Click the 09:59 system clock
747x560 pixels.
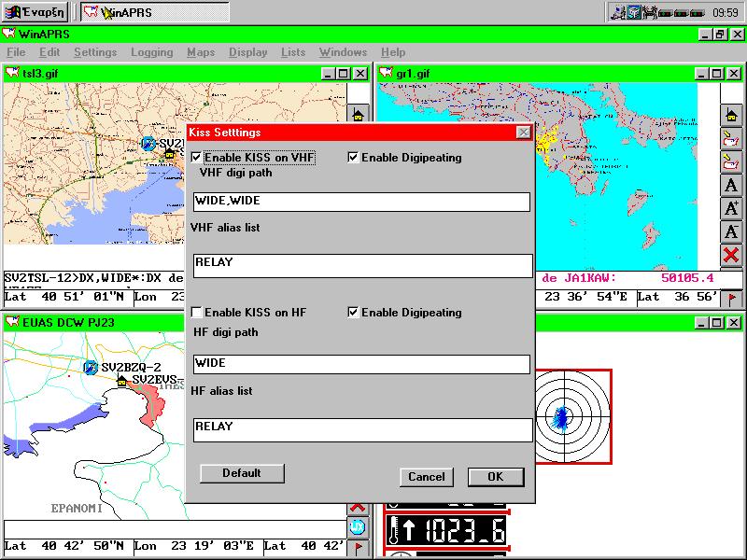(x=726, y=12)
